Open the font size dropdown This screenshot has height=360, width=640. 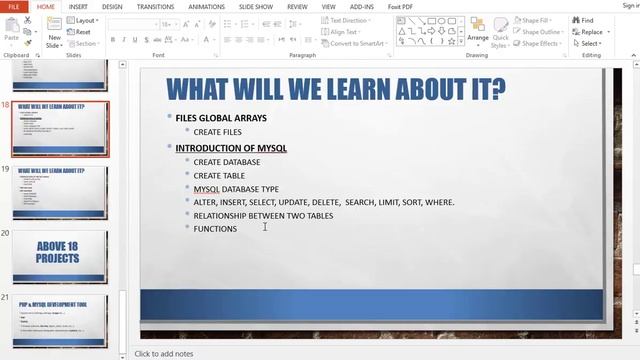(x=176, y=24)
